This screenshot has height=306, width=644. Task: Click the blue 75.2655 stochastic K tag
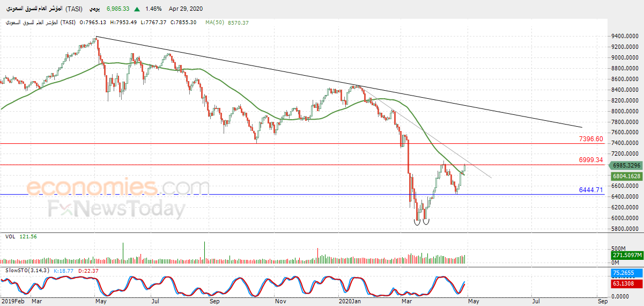tap(626, 273)
